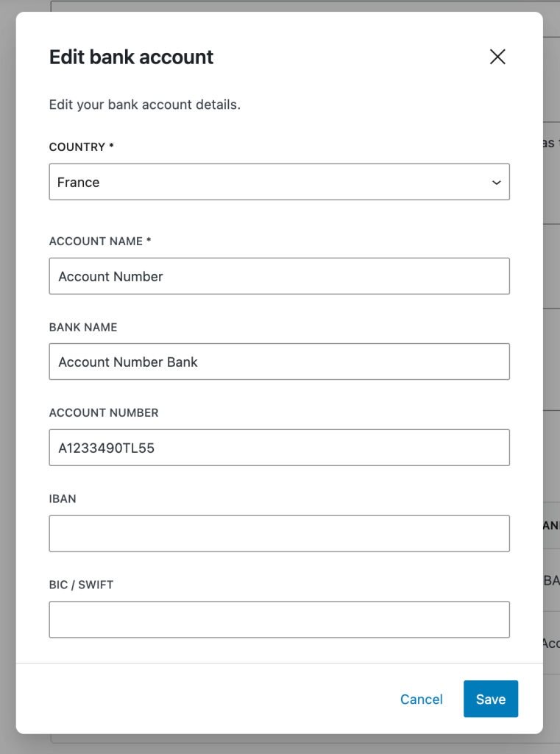Click the 'Edit your bank account details' description
Viewport: 560px width, 754px height.
click(145, 105)
